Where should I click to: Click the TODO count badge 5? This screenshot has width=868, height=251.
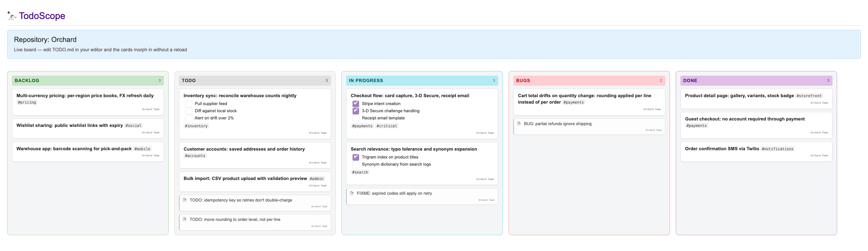point(327,81)
